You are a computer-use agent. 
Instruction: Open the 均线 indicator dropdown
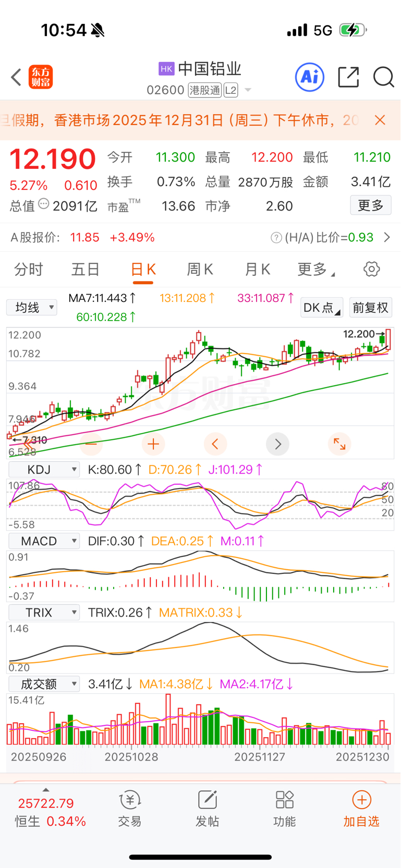[x=32, y=308]
